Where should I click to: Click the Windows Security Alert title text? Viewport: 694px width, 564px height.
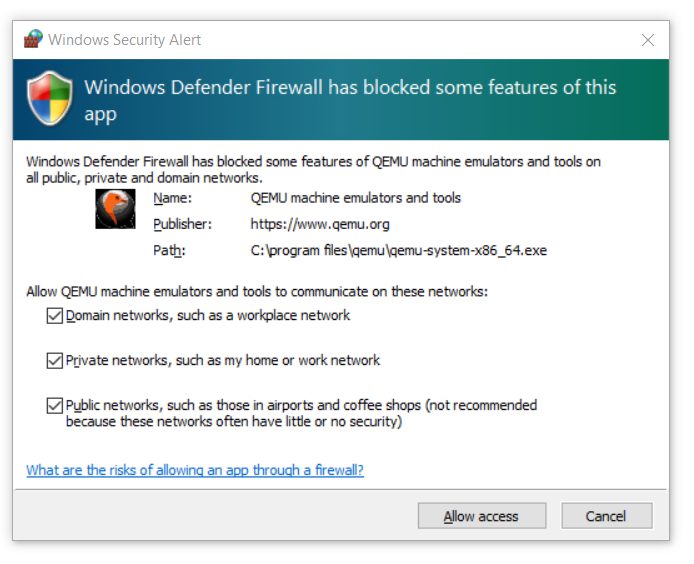coord(124,40)
